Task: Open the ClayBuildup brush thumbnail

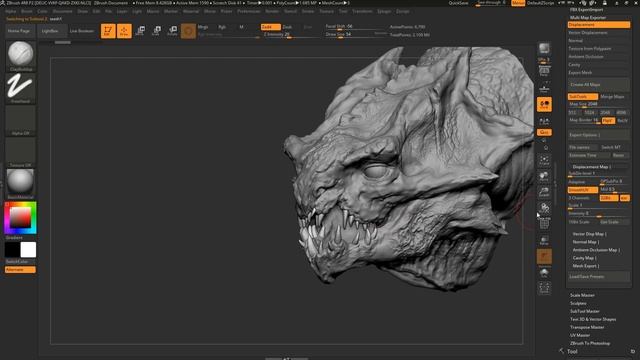Action: pos(20,56)
